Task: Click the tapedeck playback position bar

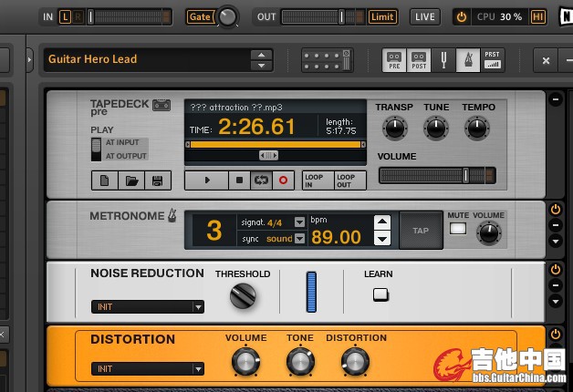Action: pos(276,145)
